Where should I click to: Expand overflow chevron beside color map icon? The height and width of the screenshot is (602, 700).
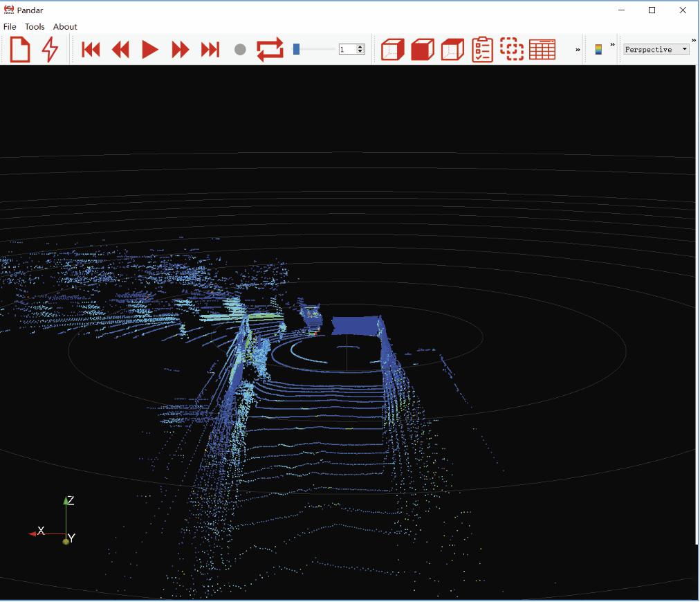tap(613, 45)
